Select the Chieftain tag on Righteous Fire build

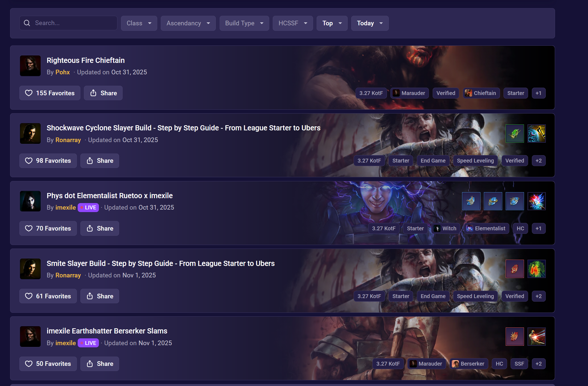coord(481,93)
